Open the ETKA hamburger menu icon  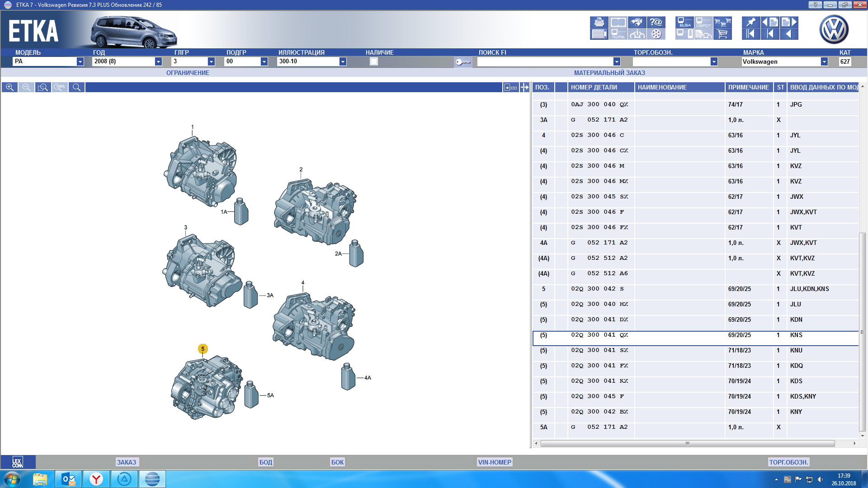pyautogui.click(x=8, y=5)
